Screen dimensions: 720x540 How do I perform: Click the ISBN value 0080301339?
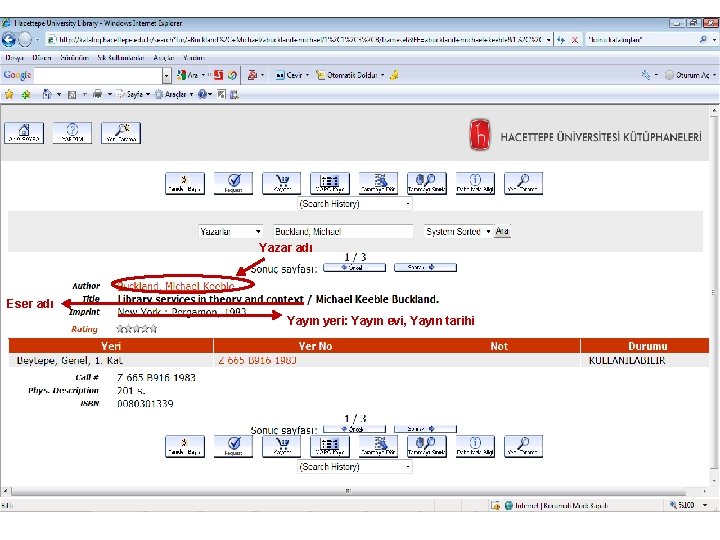coord(145,404)
